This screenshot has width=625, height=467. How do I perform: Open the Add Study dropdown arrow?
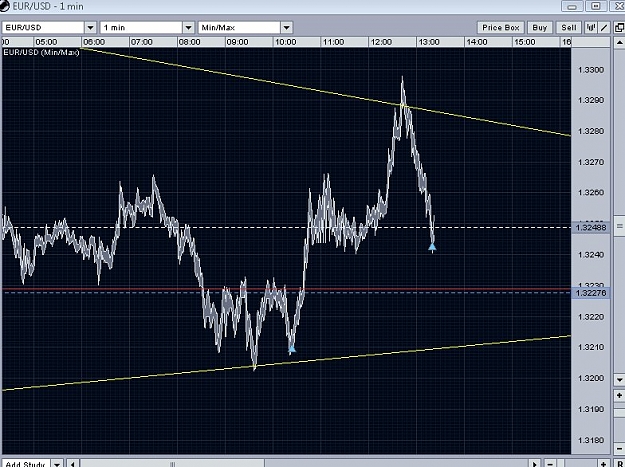coord(57,463)
